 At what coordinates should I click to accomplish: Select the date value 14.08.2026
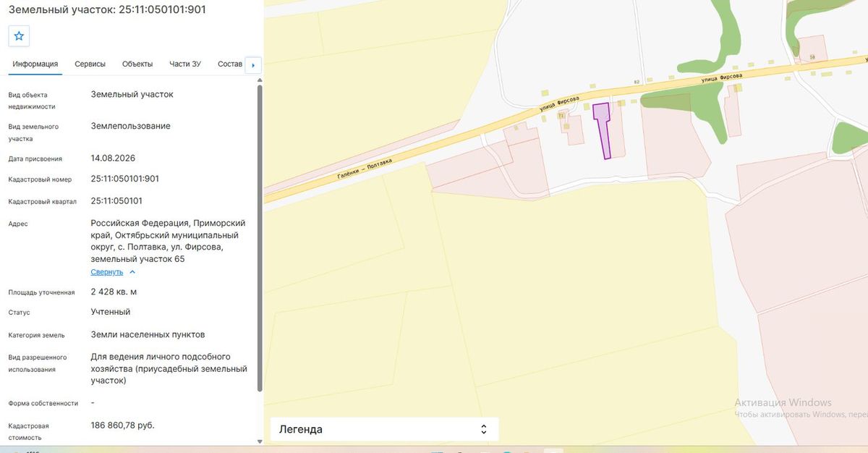[x=113, y=158]
